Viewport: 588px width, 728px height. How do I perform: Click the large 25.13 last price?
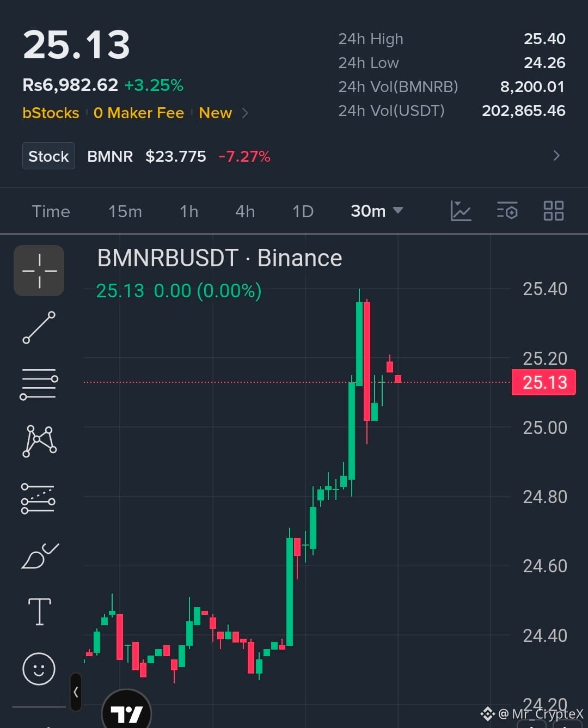(77, 44)
